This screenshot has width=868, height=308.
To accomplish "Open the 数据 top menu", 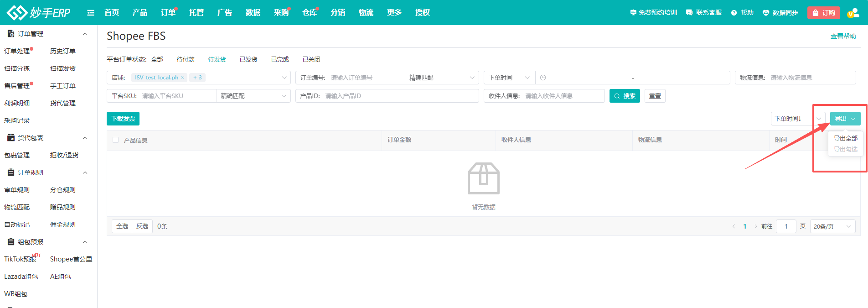I will (253, 13).
